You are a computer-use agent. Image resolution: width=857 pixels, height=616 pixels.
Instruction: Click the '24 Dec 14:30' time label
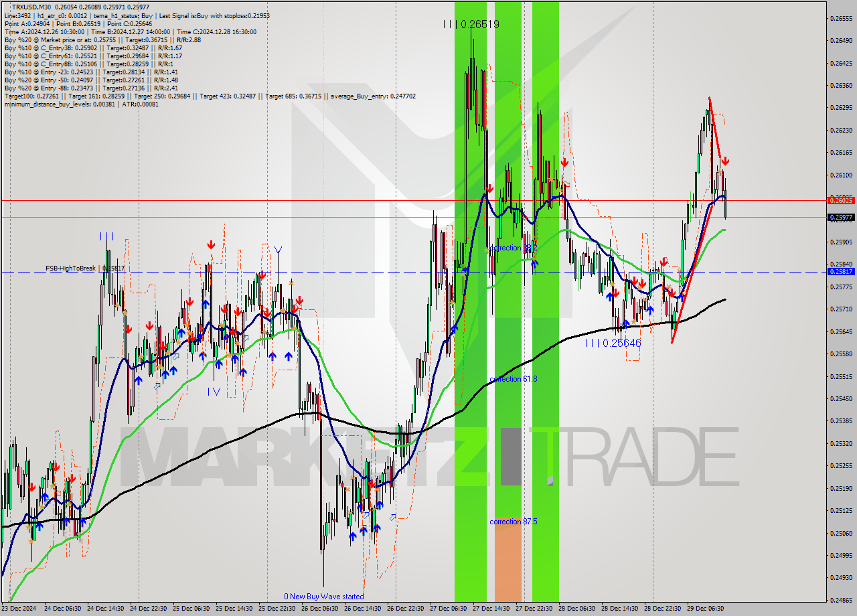[107, 609]
